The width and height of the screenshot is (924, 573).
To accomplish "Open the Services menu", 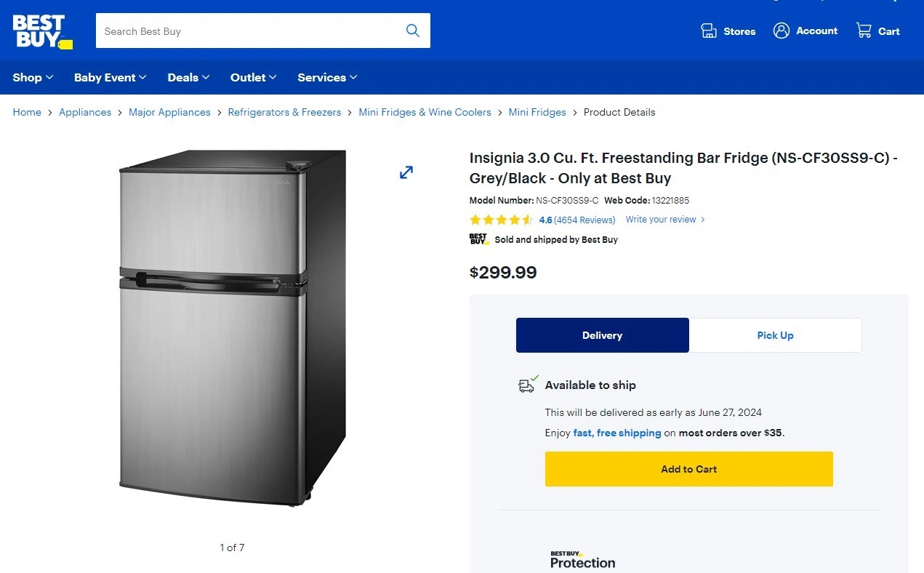I will pyautogui.click(x=327, y=77).
